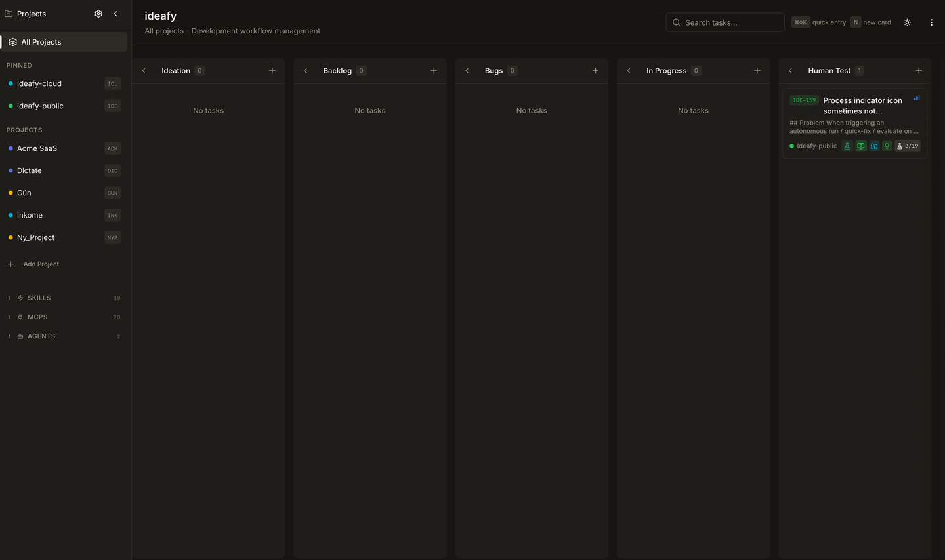Add a task to the Human Test column

coord(919,71)
